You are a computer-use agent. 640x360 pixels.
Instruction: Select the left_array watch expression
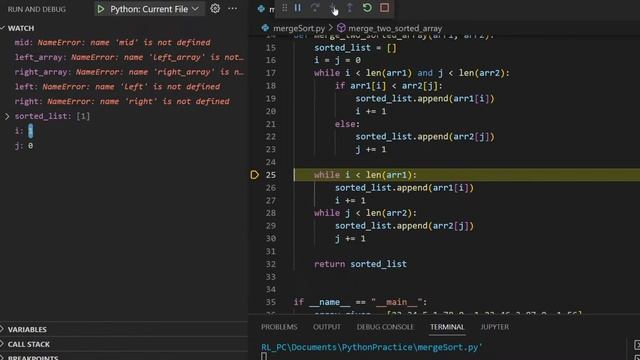click(129, 57)
